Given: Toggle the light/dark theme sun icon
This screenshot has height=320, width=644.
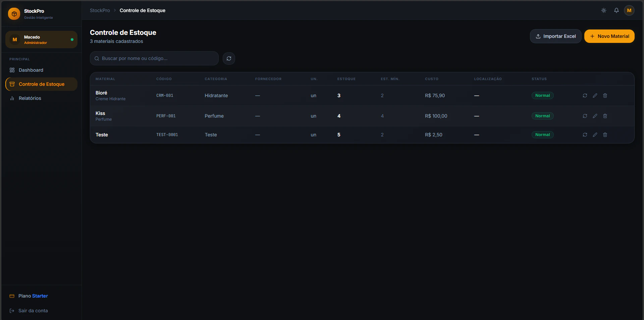Looking at the screenshot, I should (604, 10).
